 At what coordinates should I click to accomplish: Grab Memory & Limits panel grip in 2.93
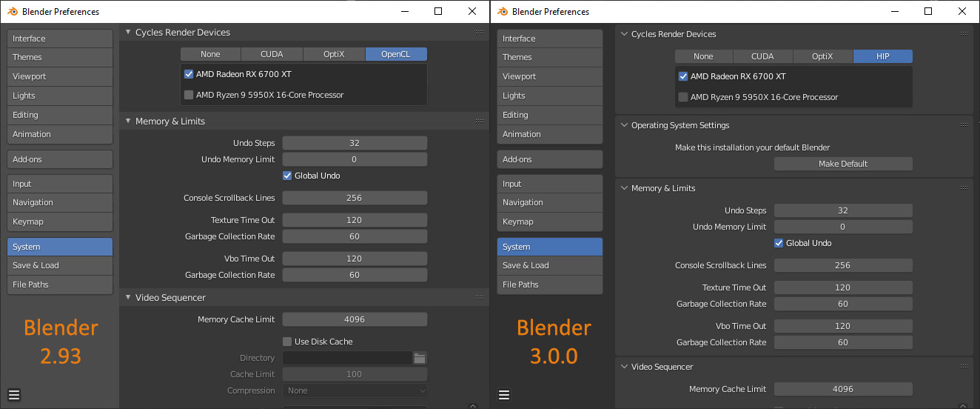[480, 121]
